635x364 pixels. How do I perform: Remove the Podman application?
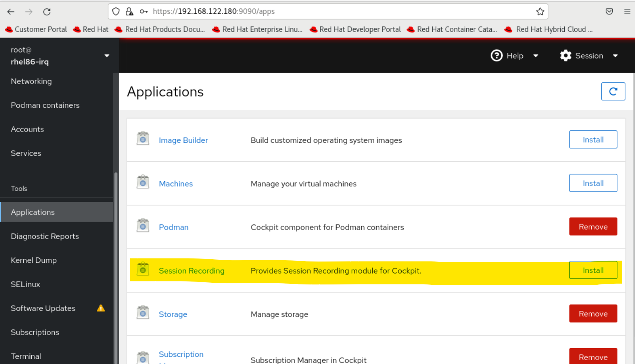tap(593, 227)
